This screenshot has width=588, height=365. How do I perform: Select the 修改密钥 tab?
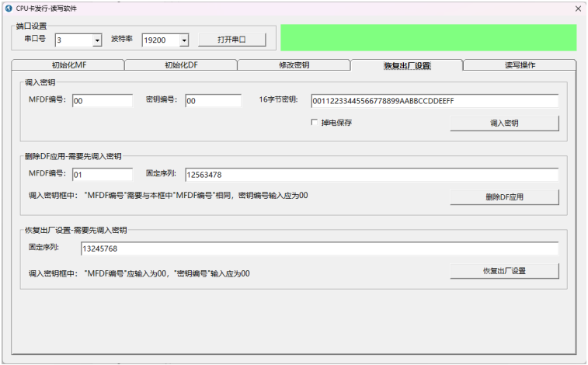tap(294, 65)
